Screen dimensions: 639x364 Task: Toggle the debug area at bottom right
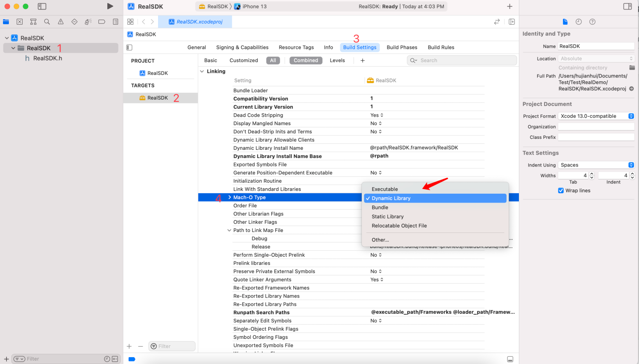point(510,359)
